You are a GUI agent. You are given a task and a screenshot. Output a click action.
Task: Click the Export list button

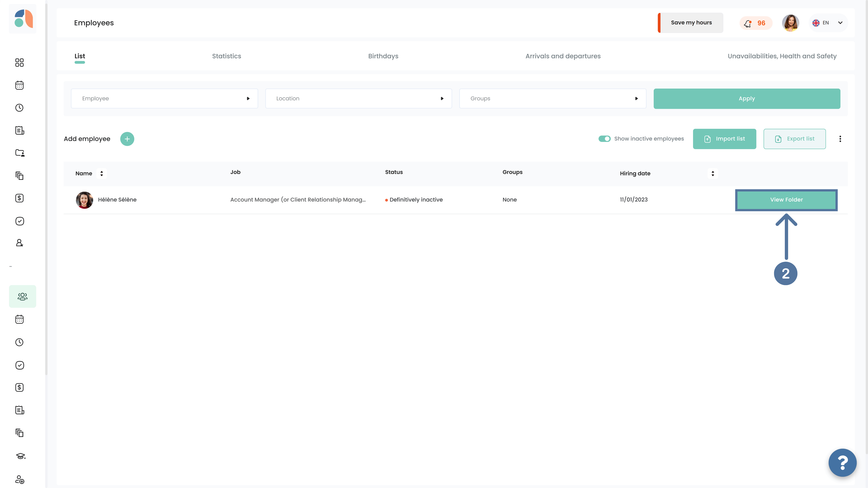point(794,139)
